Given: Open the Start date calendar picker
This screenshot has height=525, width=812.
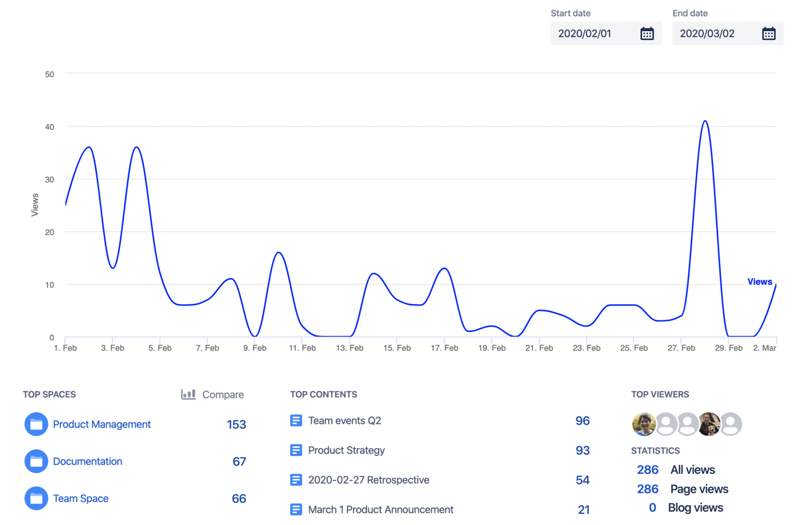Looking at the screenshot, I should pos(647,33).
